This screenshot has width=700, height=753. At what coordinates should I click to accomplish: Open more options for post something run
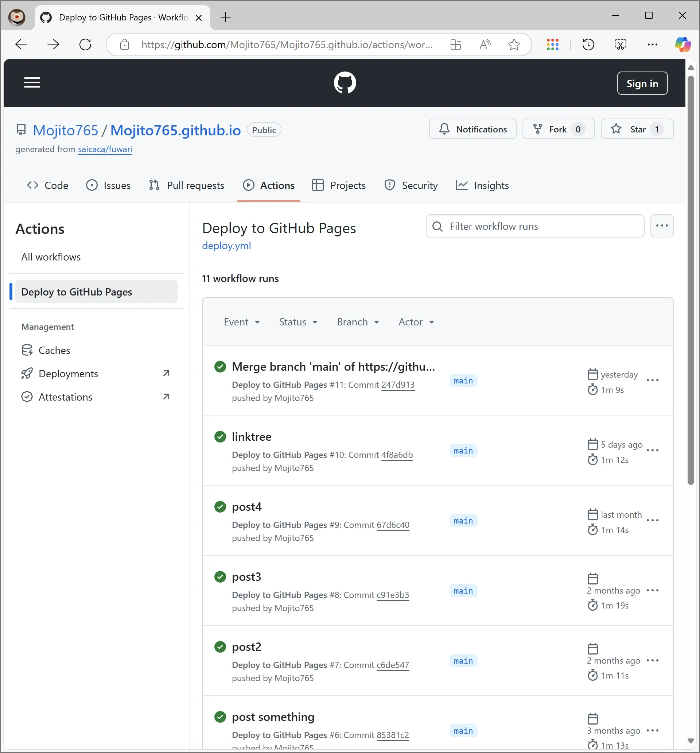[x=652, y=731]
